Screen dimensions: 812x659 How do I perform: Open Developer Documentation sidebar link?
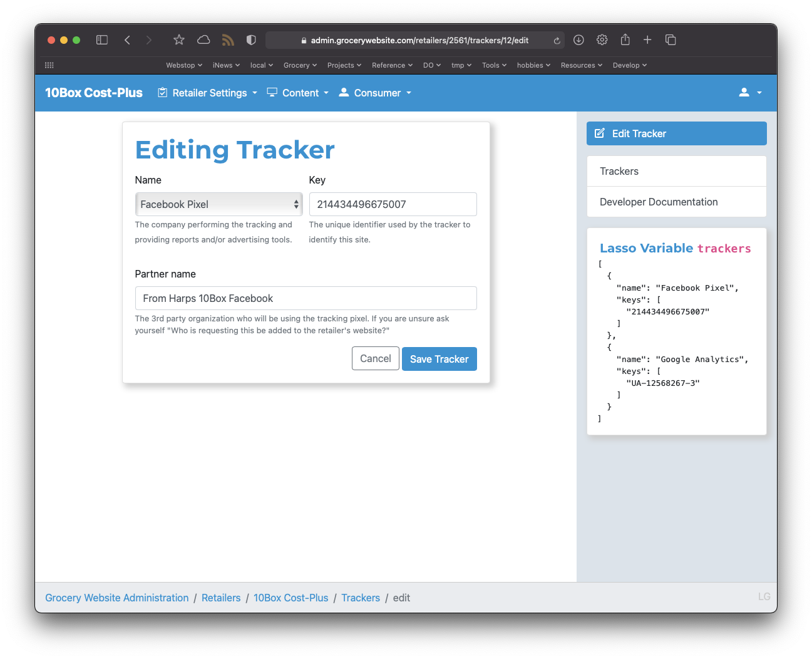676,202
